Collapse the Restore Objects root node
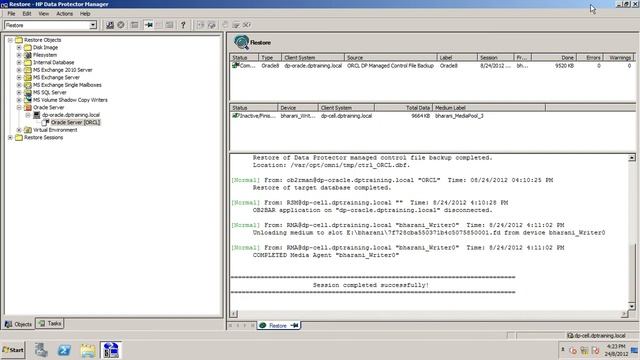The height and width of the screenshot is (360, 640). pos(10,40)
